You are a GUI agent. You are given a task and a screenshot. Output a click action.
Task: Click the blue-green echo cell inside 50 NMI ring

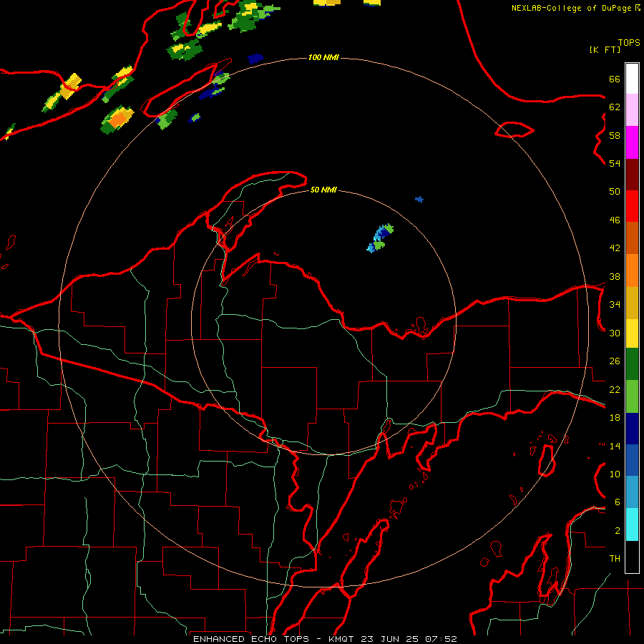point(380,238)
